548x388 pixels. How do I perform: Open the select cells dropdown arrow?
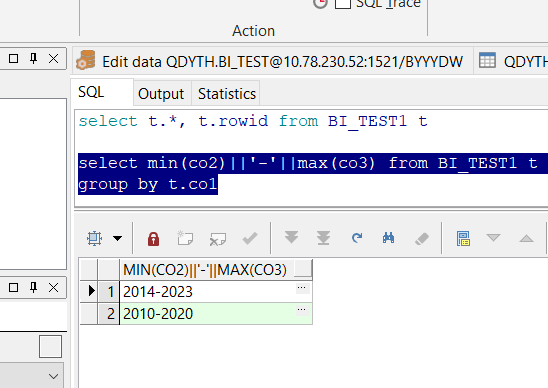click(117, 239)
